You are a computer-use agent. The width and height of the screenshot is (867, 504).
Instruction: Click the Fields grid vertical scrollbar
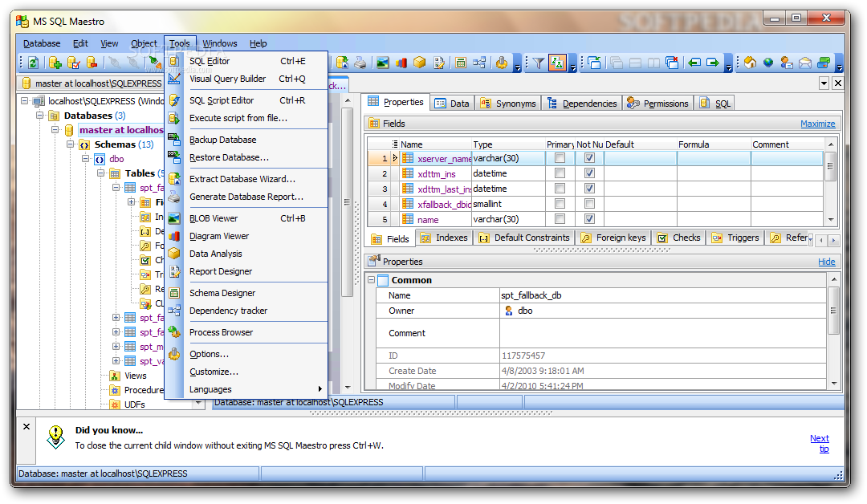click(831, 182)
